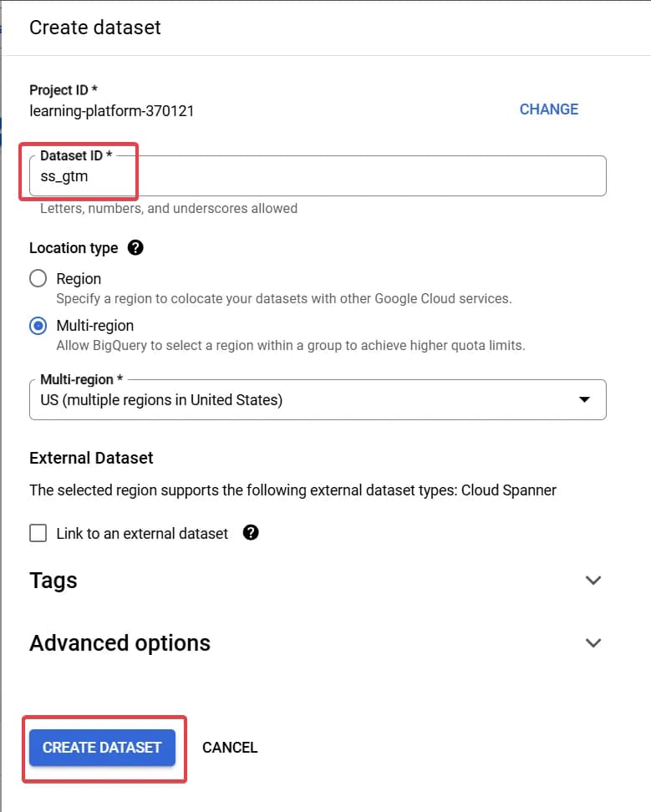This screenshot has height=812, width=651.
Task: Focus the Dataset ID input field
Action: click(318, 176)
